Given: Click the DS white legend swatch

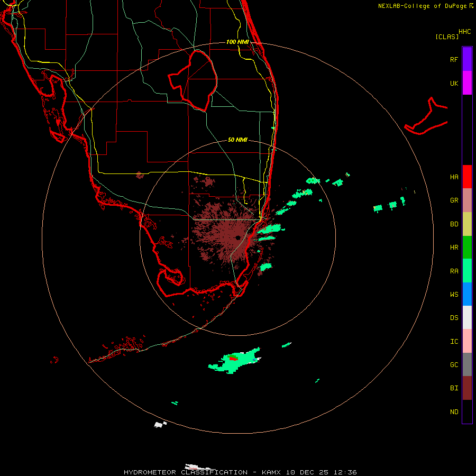Looking at the screenshot, I should coord(467,317).
